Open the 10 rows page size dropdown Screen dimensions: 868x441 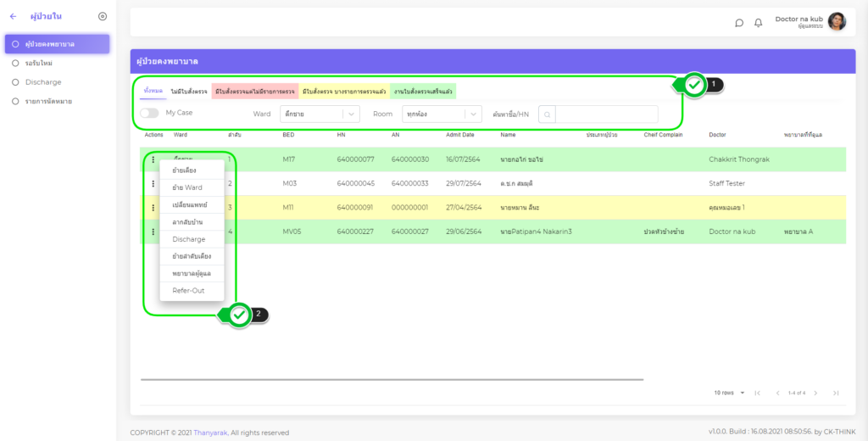tap(729, 393)
